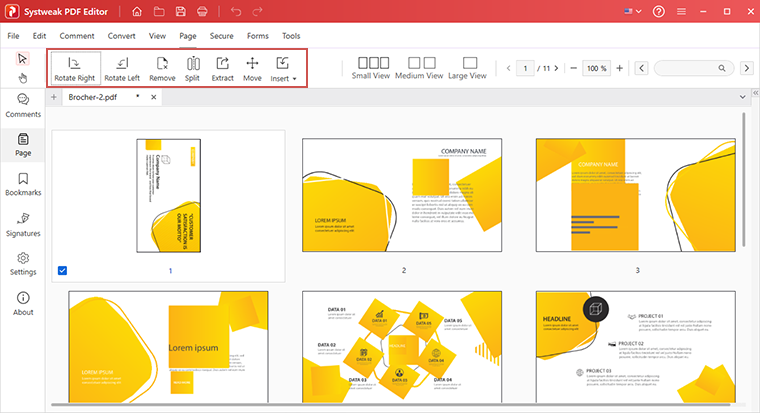Open the File menu
The image size is (760, 413).
(14, 36)
